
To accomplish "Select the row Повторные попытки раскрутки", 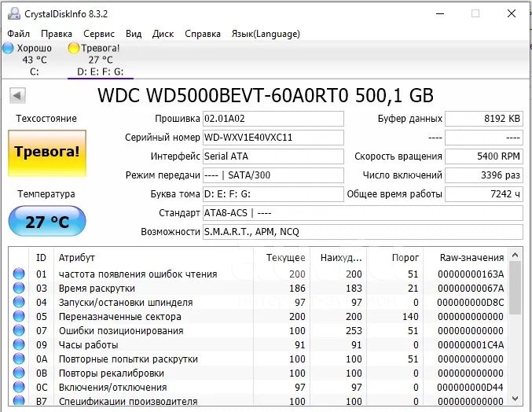I will [x=259, y=359].
